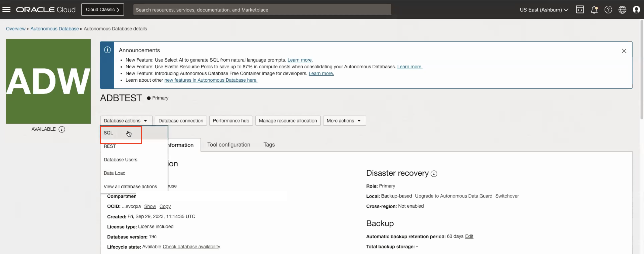Dismiss the Announcements panel
Viewport: 644px width, 254px height.
[x=624, y=51]
